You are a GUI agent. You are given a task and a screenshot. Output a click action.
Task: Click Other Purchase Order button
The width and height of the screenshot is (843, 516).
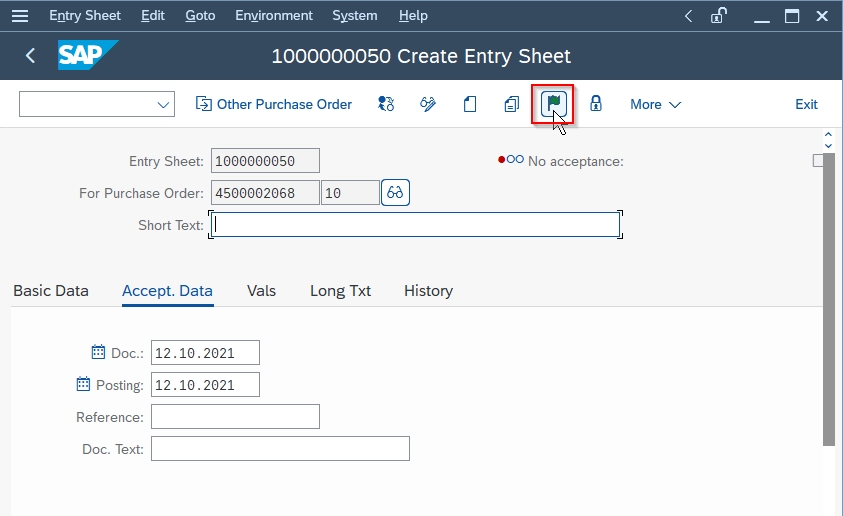274,104
